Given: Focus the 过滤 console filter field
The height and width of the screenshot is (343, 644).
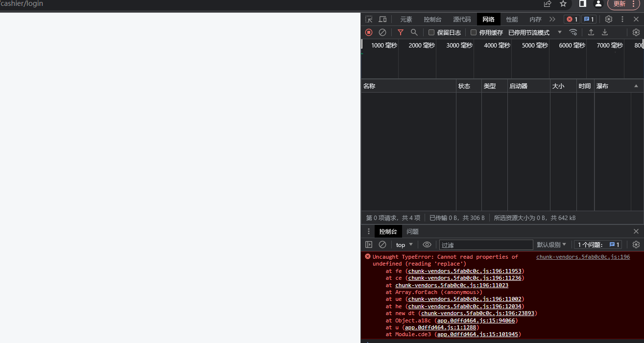Looking at the screenshot, I should click(x=486, y=245).
